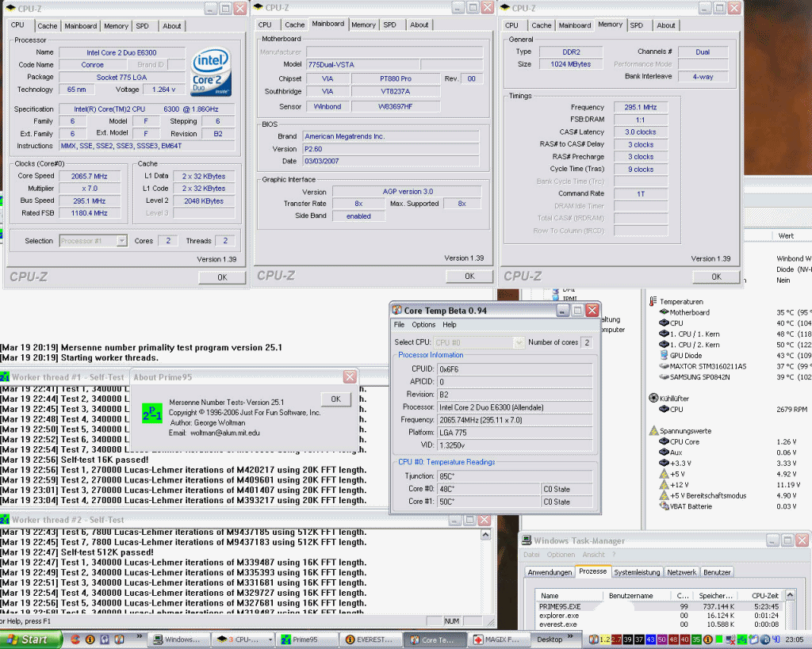Screen dimensions: 812x649
Task: Expand hidden quick launch icons chevron
Action: coord(140,636)
